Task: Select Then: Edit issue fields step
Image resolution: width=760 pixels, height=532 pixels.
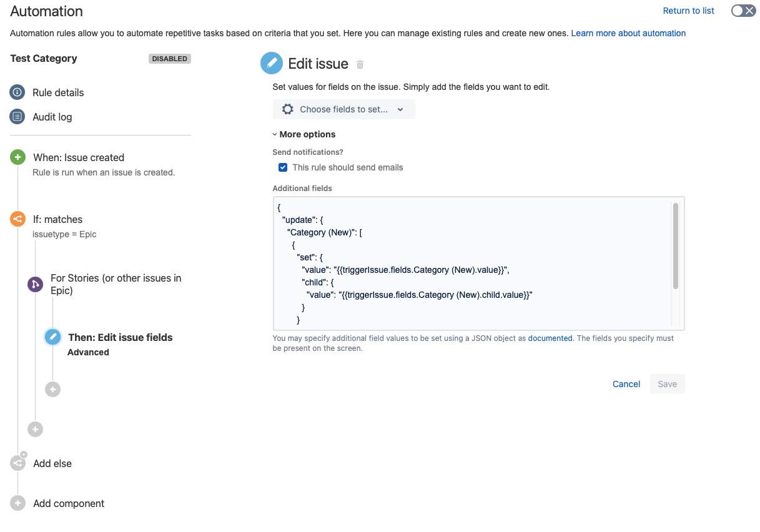Action: [120, 337]
